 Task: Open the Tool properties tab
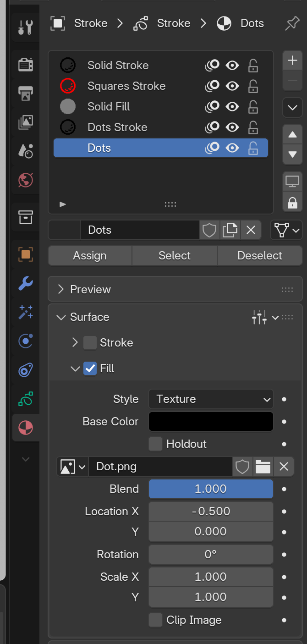[x=25, y=28]
